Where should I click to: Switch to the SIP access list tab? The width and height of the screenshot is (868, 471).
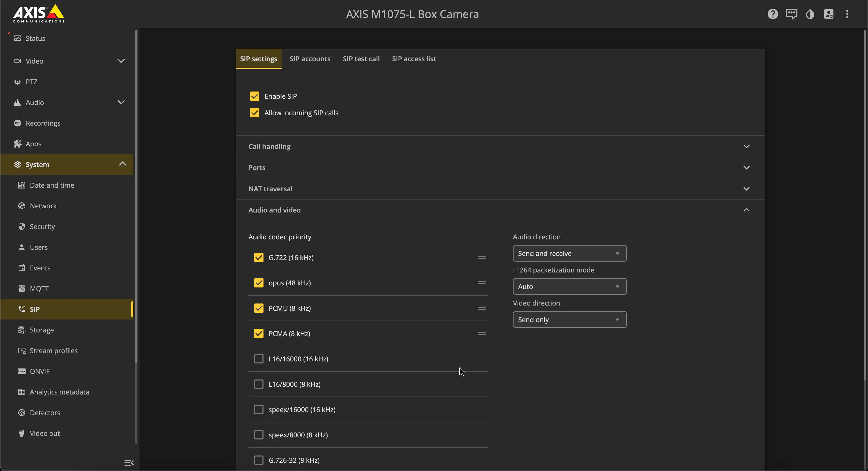[414, 59]
